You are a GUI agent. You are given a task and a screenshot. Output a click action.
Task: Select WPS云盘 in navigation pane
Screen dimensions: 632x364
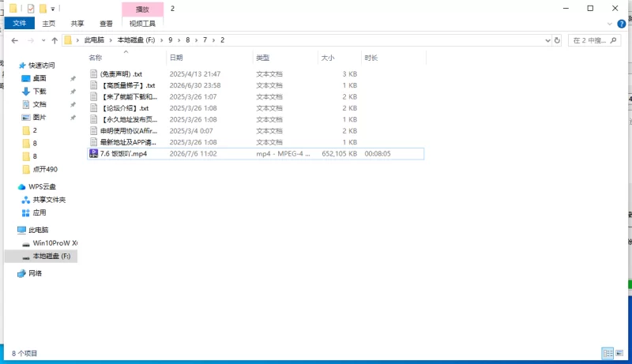tap(42, 187)
